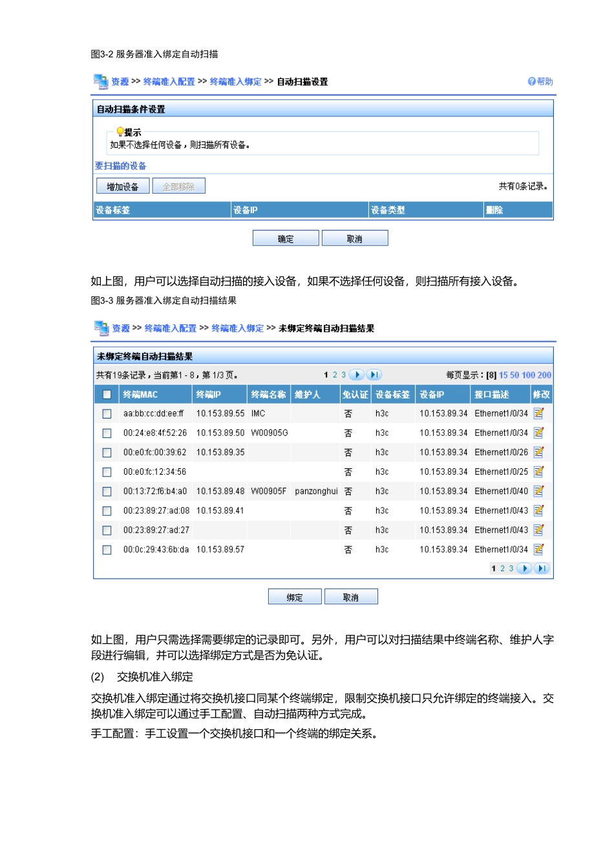Jump to last page using top pager

[374, 375]
